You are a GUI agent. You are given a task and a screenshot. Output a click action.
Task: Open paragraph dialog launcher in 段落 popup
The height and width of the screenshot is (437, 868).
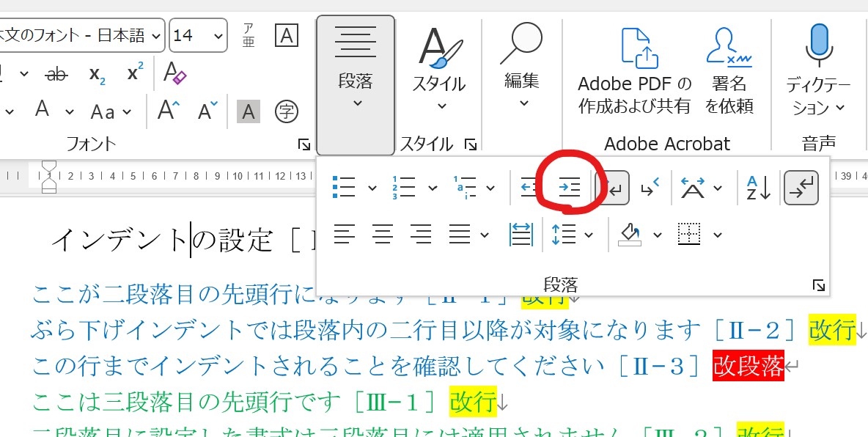click(819, 285)
